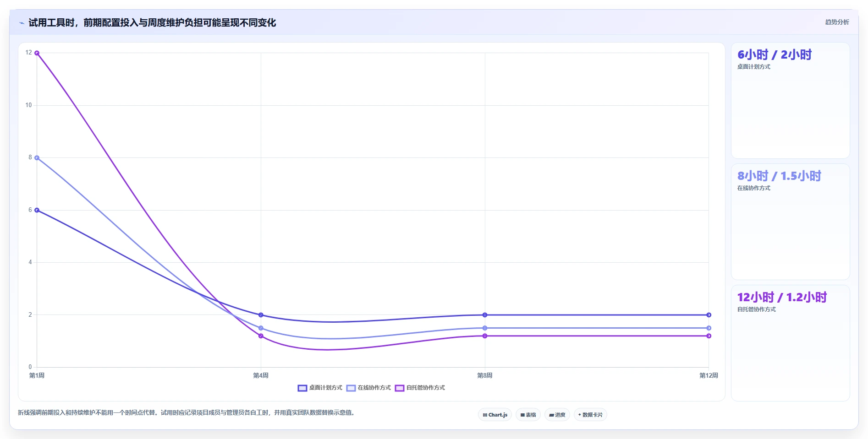Click the 自托管协作方式 point at 第4周
The width and height of the screenshot is (868, 439).
pyautogui.click(x=261, y=336)
